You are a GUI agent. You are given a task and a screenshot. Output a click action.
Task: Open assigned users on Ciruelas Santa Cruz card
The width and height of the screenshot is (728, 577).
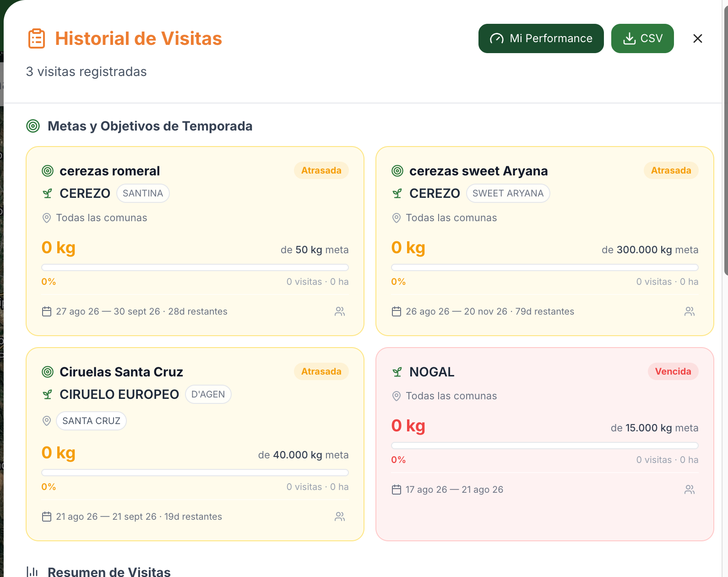coord(340,517)
